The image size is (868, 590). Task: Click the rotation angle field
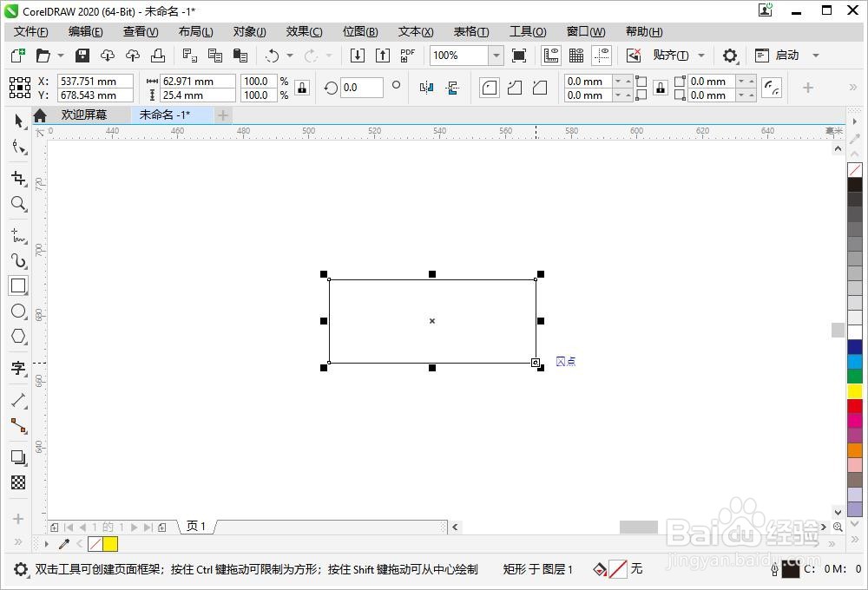coord(361,88)
